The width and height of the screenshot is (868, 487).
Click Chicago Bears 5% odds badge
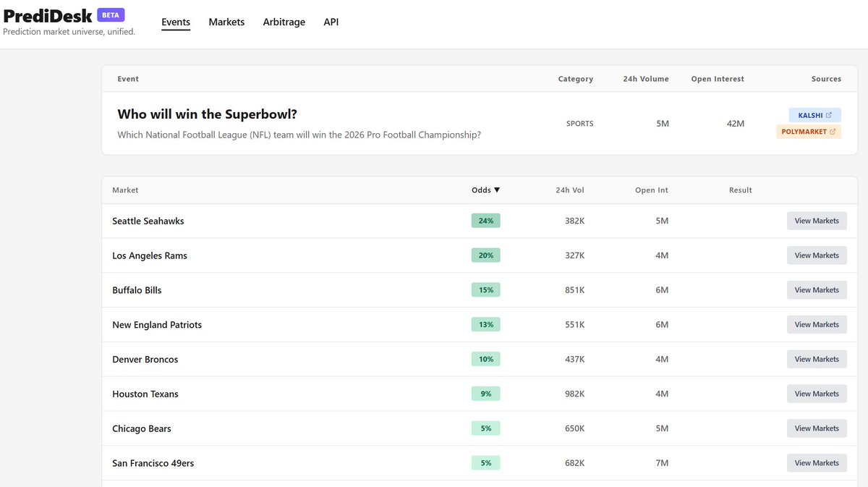pos(486,428)
